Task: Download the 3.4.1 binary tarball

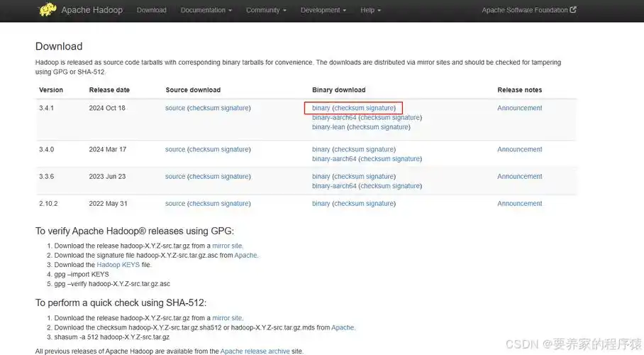Action: click(x=321, y=108)
